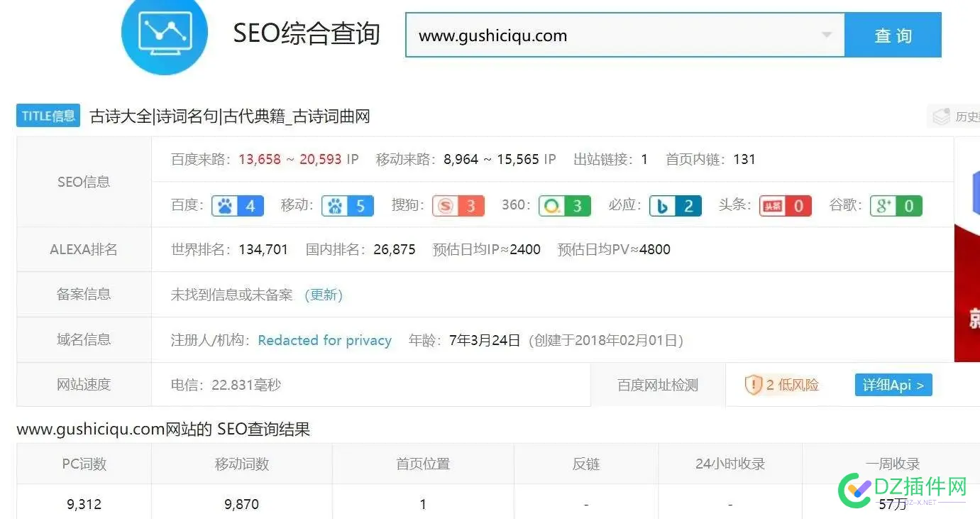Click mobile traffic text 8,964 ~ 15,565
Screen dimensions: 980x519
pyautogui.click(x=491, y=159)
